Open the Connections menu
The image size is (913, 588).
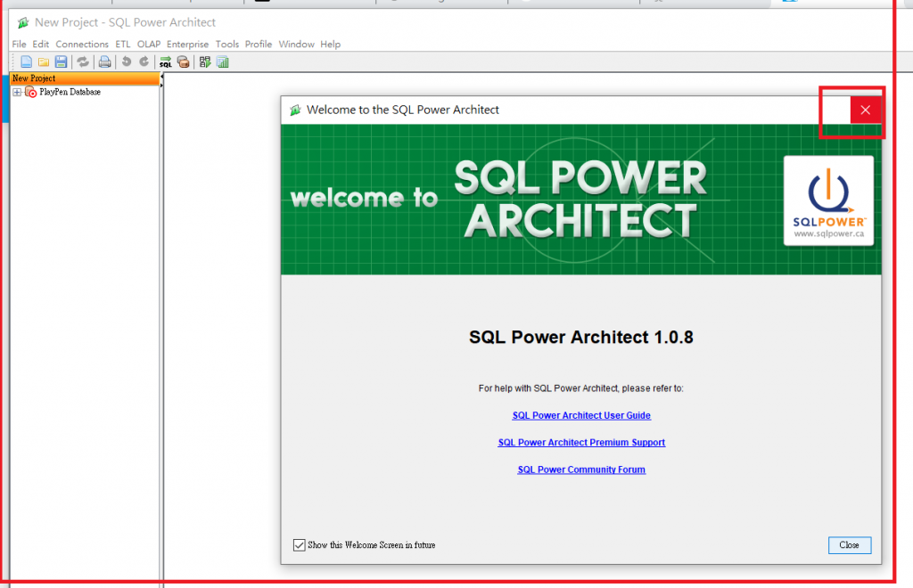pos(82,45)
